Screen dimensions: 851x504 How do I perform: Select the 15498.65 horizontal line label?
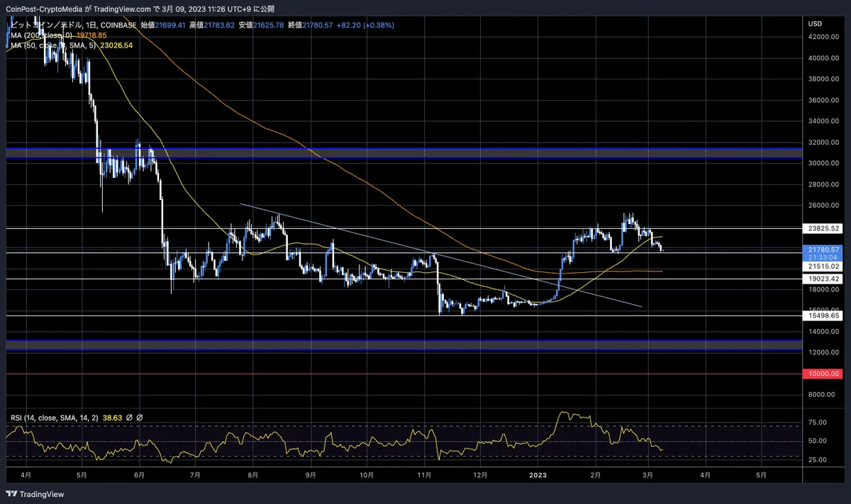pyautogui.click(x=823, y=316)
